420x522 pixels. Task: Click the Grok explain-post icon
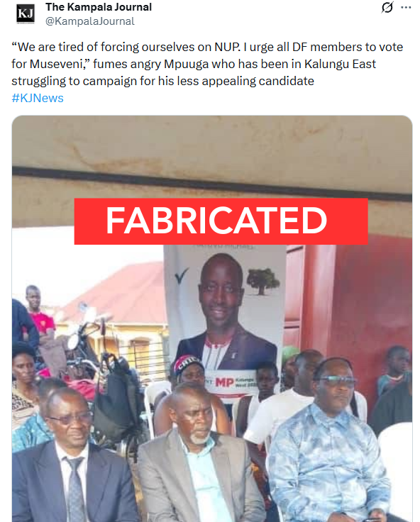[x=387, y=7]
